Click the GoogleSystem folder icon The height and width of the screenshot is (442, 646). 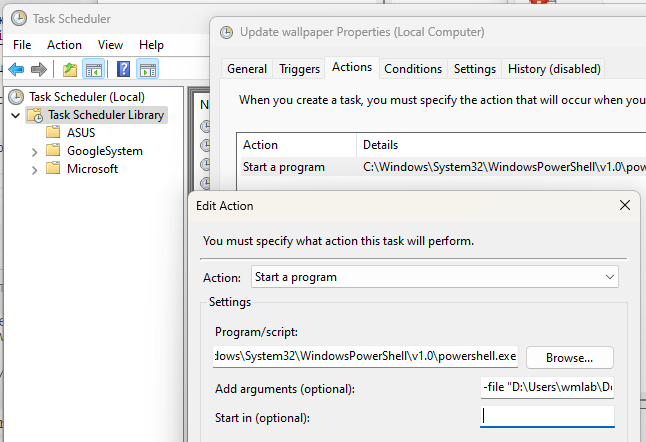point(53,150)
